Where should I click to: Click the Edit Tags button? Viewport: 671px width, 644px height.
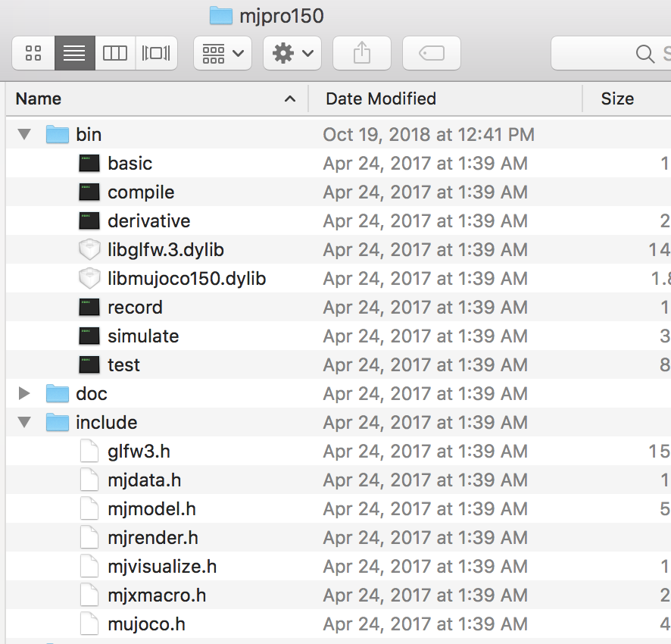(x=431, y=53)
